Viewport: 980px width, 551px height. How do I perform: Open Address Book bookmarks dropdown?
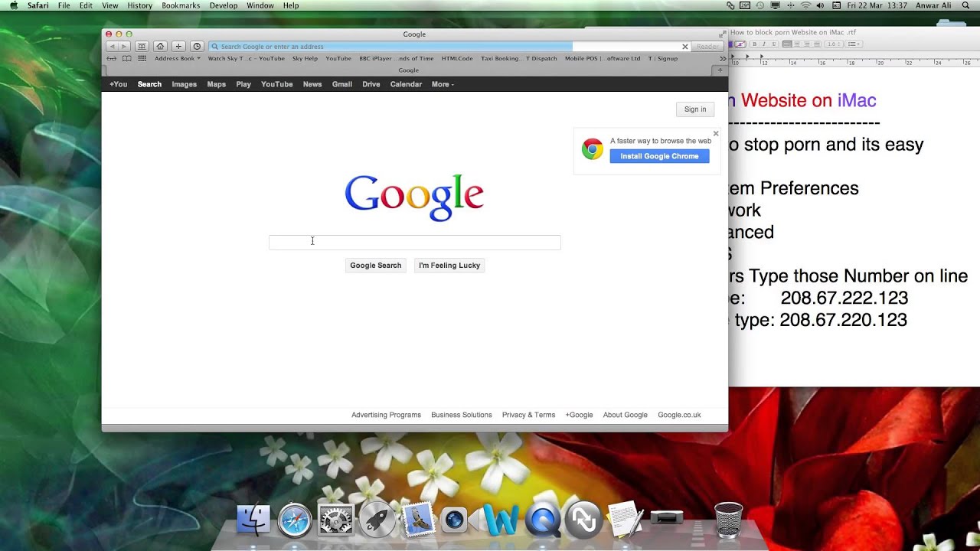pos(178,58)
